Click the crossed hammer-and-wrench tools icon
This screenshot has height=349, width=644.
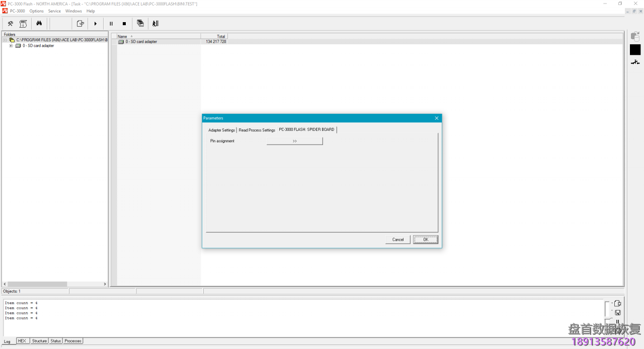point(10,24)
